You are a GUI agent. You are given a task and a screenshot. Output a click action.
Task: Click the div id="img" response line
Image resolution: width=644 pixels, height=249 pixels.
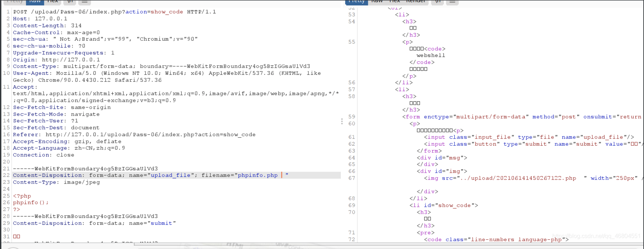[x=442, y=171]
